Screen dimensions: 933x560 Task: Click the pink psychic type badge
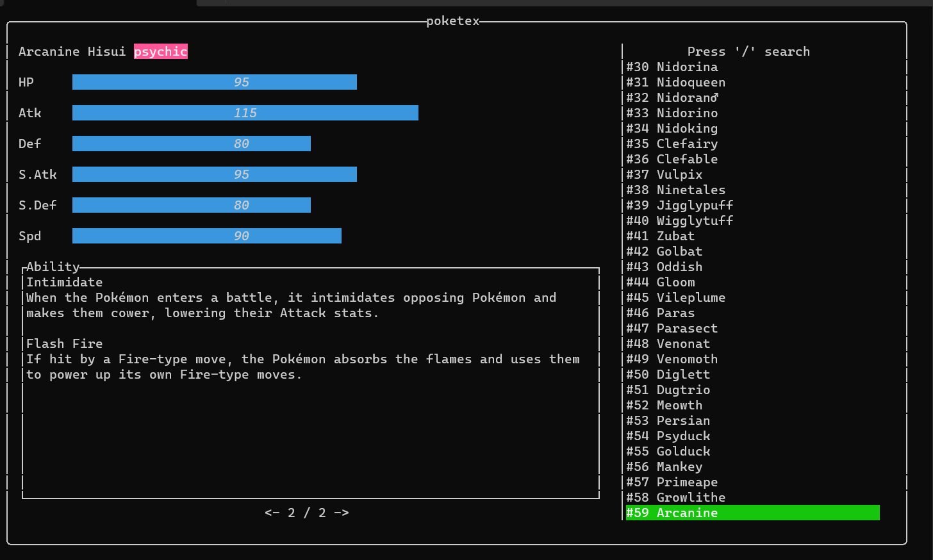[160, 51]
